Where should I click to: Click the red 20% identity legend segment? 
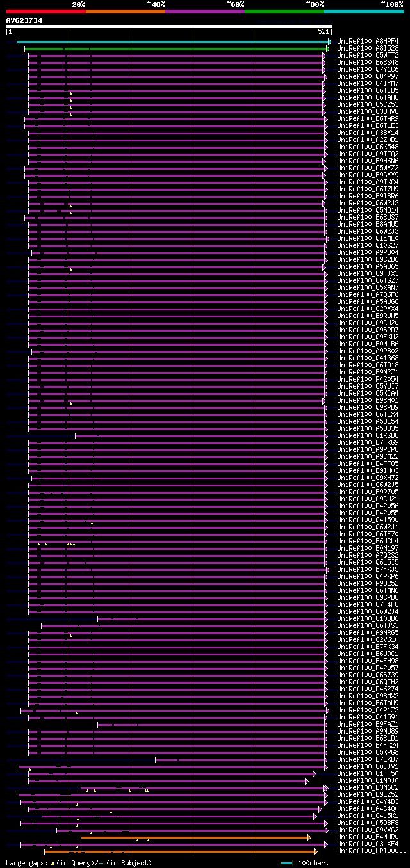coord(45,12)
